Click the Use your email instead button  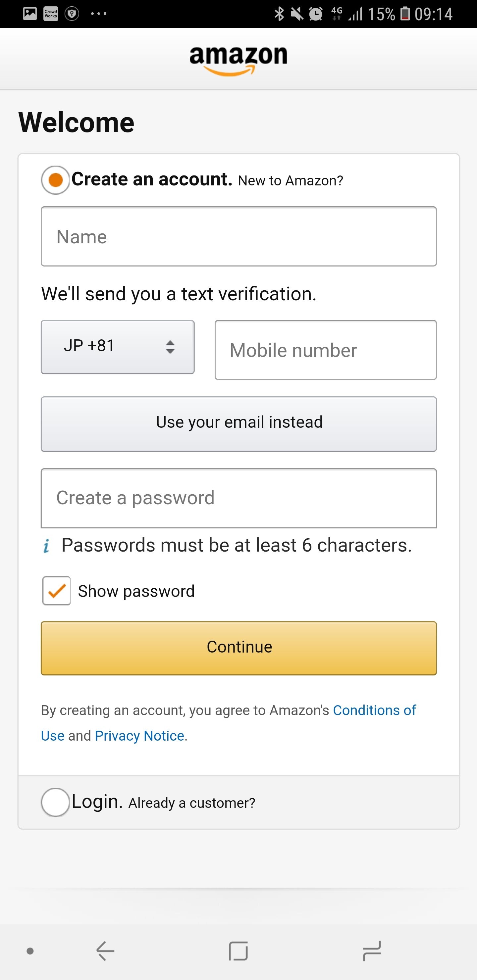tap(239, 424)
